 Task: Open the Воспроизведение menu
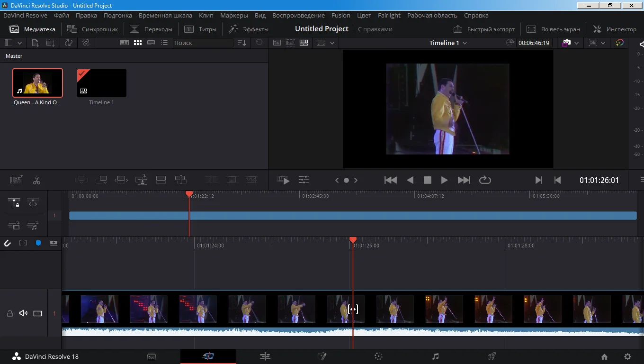(298, 15)
